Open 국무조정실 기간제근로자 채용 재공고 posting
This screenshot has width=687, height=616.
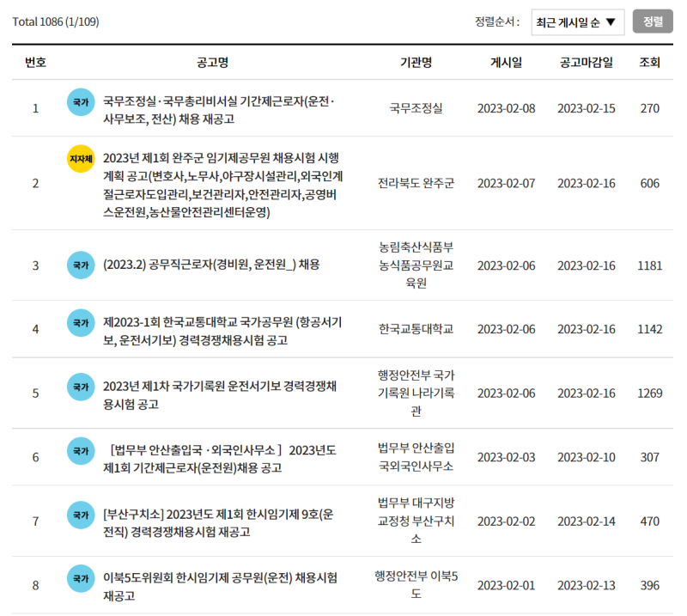[219, 110]
